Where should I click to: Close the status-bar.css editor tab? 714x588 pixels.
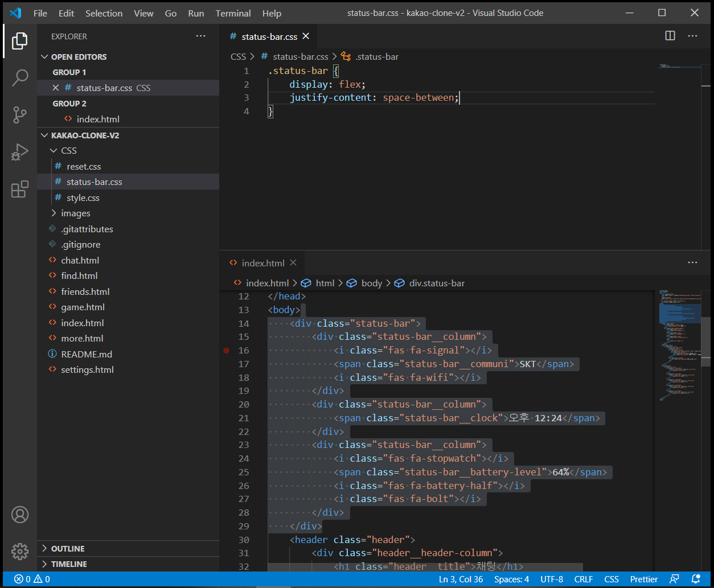point(306,36)
